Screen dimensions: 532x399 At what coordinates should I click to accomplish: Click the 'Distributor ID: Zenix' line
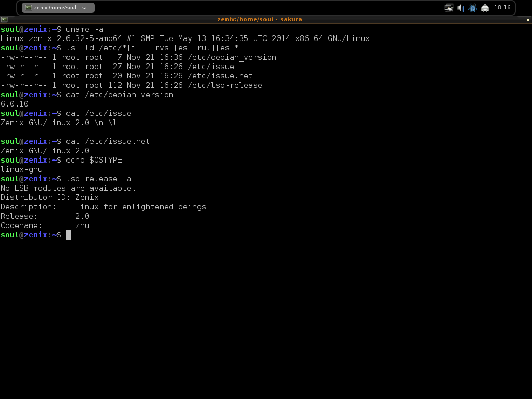(x=49, y=197)
